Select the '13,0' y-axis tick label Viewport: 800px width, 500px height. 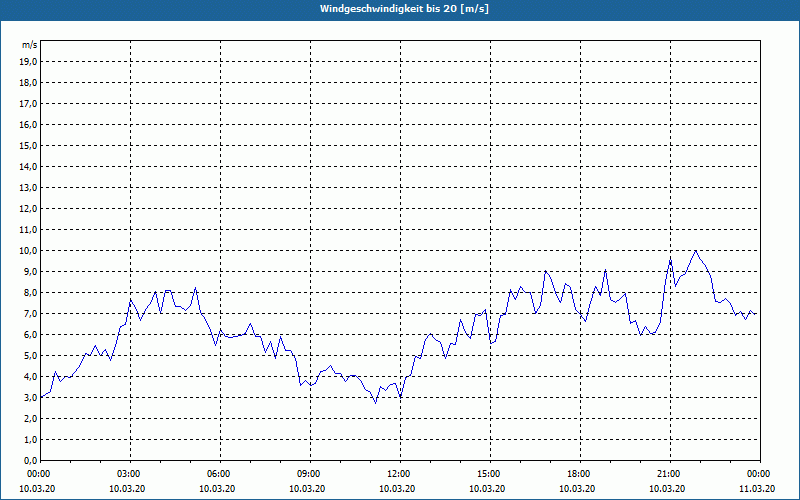click(28, 187)
